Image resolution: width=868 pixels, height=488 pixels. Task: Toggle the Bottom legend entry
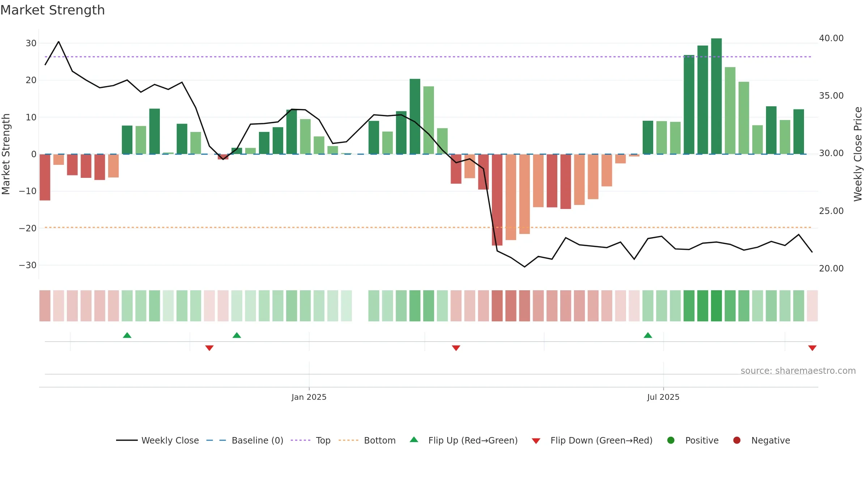pyautogui.click(x=367, y=440)
